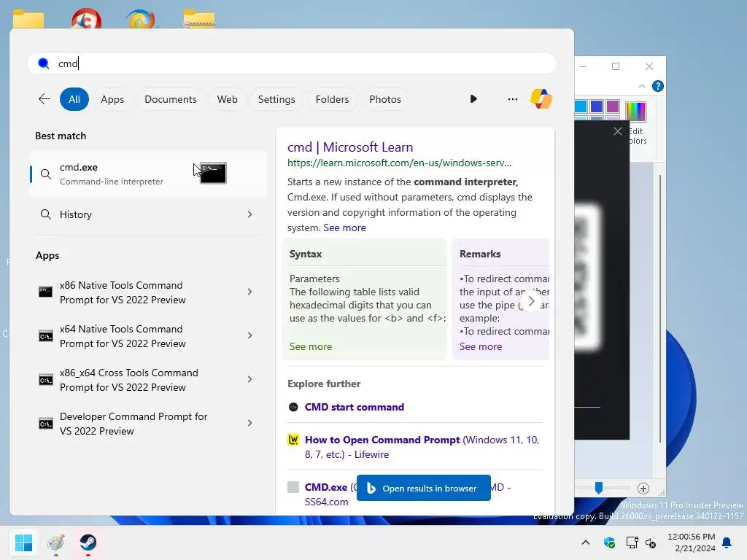This screenshot has height=560, width=747.
Task: Click next arrow on Syntax/Remarks cards
Action: click(531, 301)
